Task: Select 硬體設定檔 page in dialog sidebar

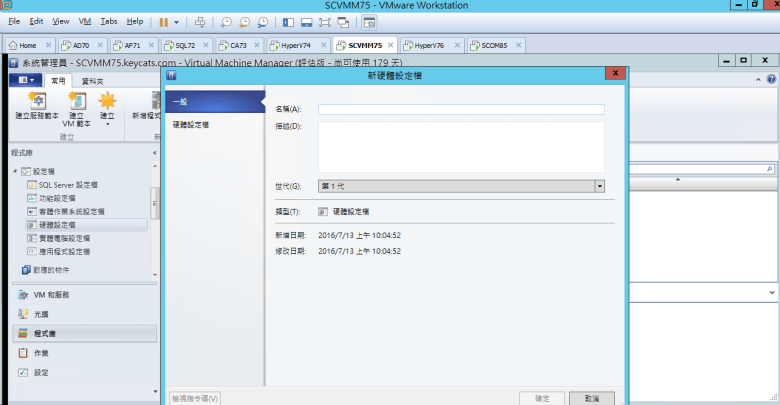Action: [190, 124]
